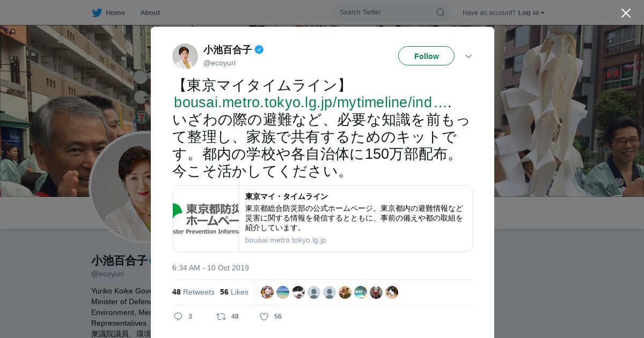
Task: Click the search magnifier icon
Action: [441, 12]
